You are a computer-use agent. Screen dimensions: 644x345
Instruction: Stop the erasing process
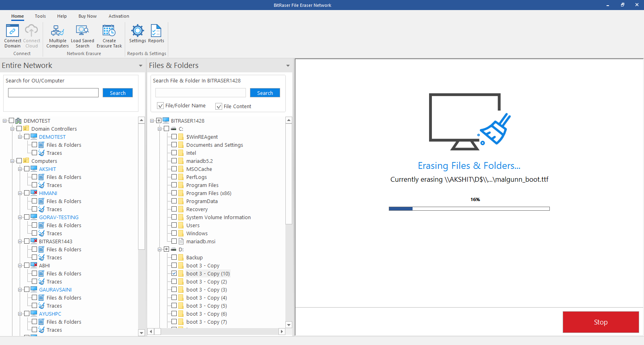coord(601,322)
